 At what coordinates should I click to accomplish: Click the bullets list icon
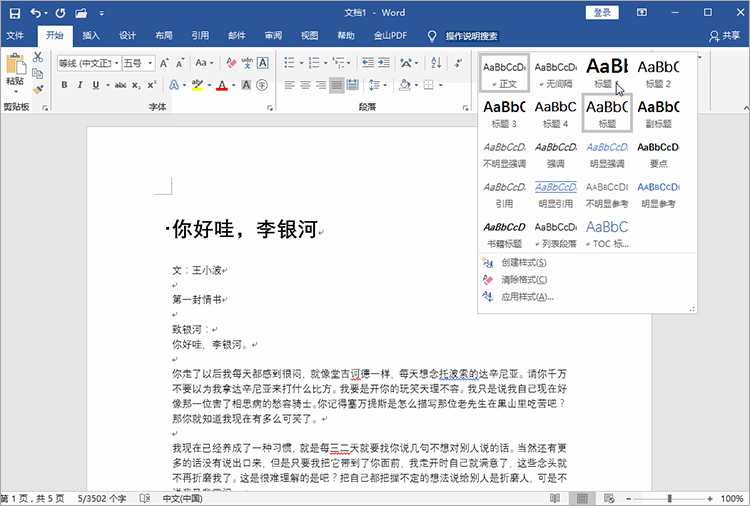point(289,63)
